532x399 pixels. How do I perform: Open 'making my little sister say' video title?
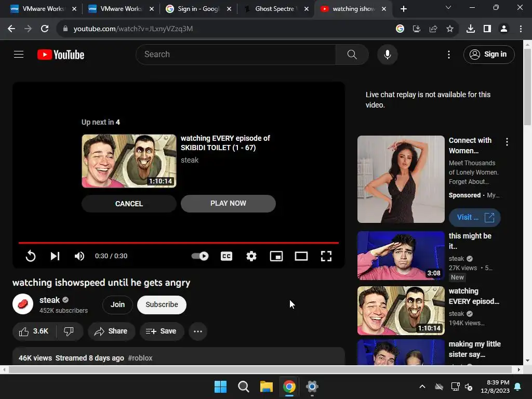[475, 349]
